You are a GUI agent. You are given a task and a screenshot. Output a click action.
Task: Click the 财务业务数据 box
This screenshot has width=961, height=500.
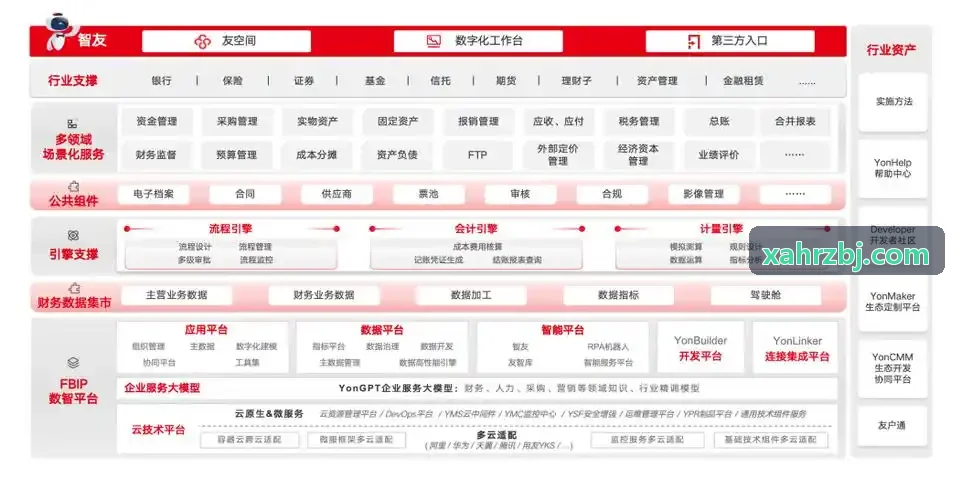(324, 295)
